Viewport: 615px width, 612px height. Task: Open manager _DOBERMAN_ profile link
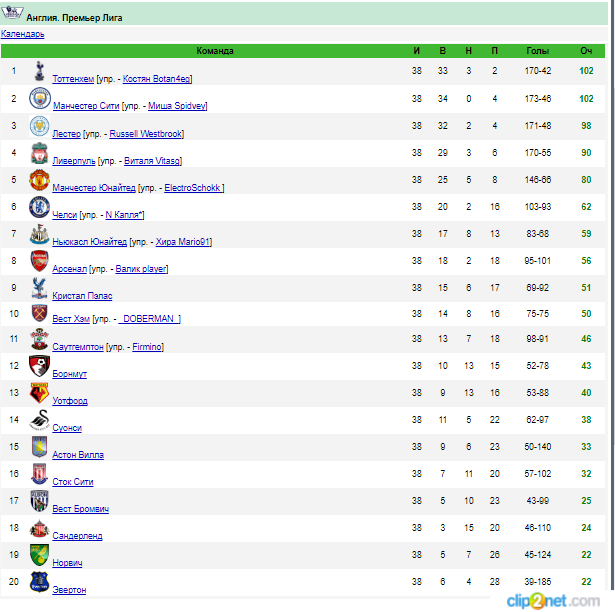pyautogui.click(x=149, y=319)
